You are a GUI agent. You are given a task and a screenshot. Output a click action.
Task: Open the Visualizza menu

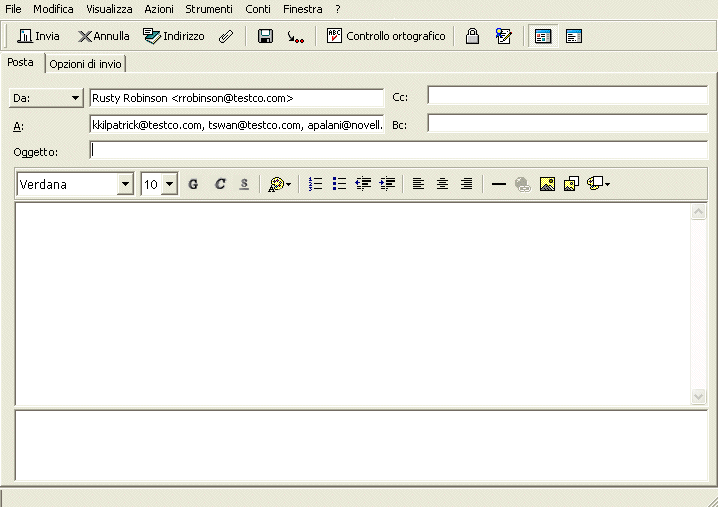click(109, 9)
